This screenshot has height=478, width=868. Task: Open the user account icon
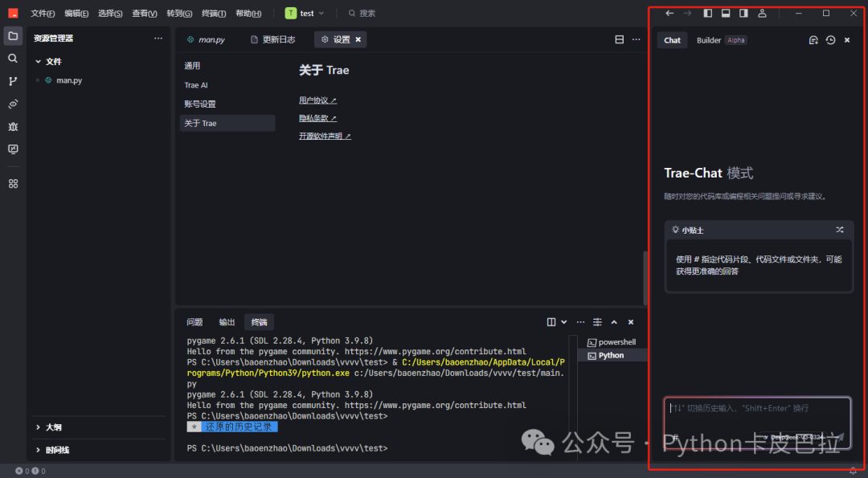762,14
